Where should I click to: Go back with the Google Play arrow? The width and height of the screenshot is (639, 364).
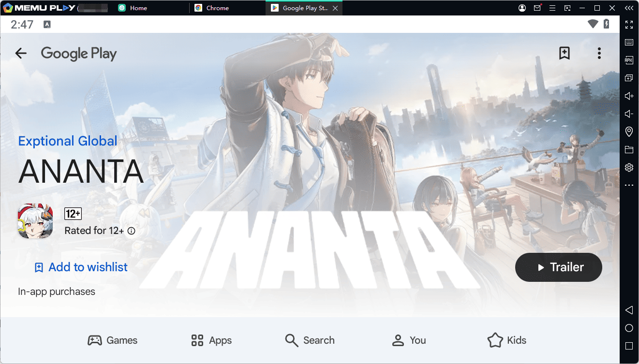(21, 53)
